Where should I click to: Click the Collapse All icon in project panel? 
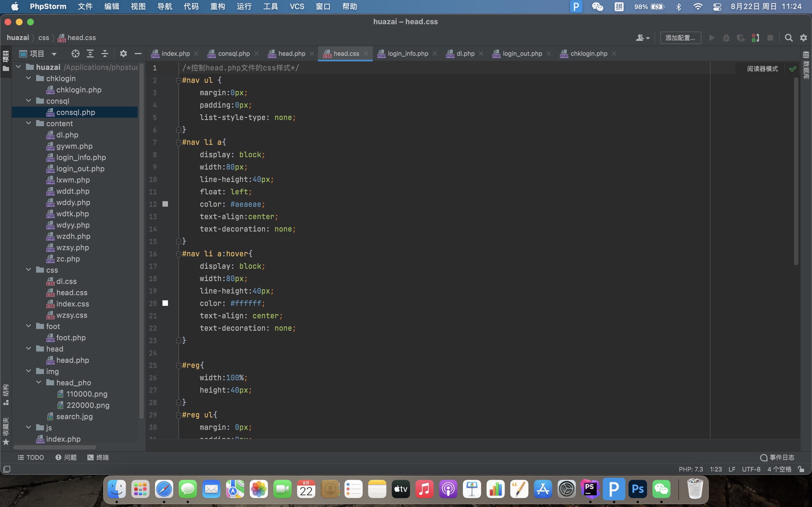pyautogui.click(x=105, y=54)
